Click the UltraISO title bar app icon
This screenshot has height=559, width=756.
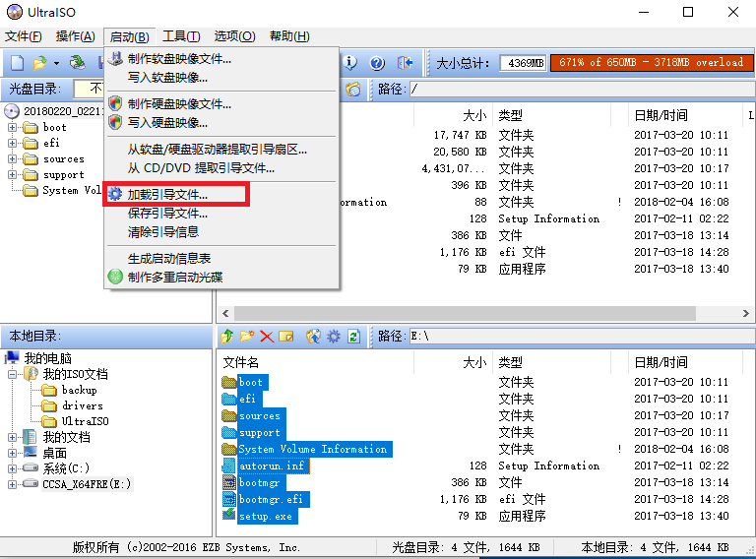click(x=15, y=12)
